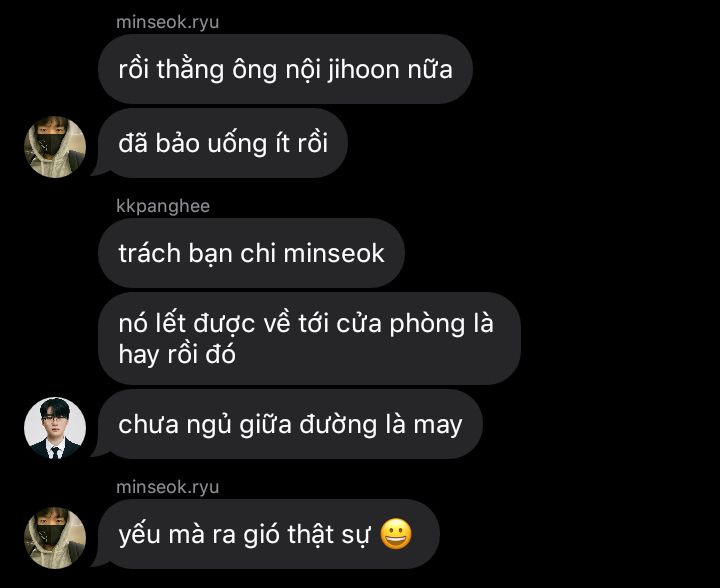
Task: Select message "chưa ngủ giữa đường là may"
Action: pyautogui.click(x=290, y=424)
